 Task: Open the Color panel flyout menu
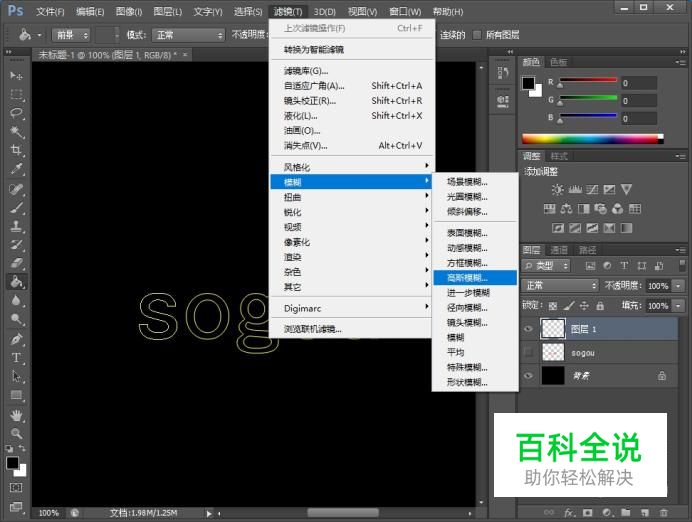(x=681, y=62)
